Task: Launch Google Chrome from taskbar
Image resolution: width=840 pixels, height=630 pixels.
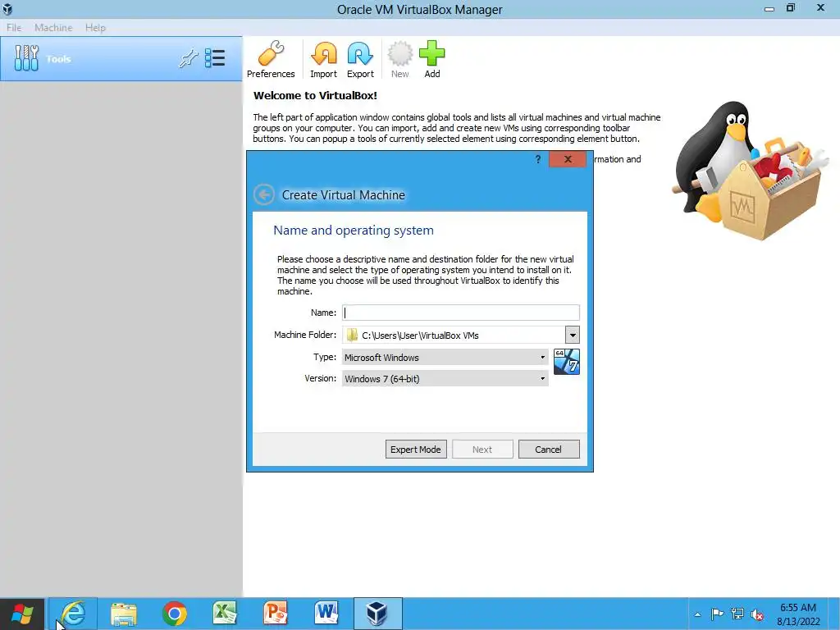Action: click(x=175, y=614)
